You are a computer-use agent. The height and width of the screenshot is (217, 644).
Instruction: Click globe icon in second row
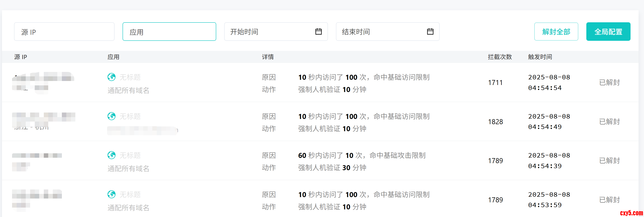[112, 116]
